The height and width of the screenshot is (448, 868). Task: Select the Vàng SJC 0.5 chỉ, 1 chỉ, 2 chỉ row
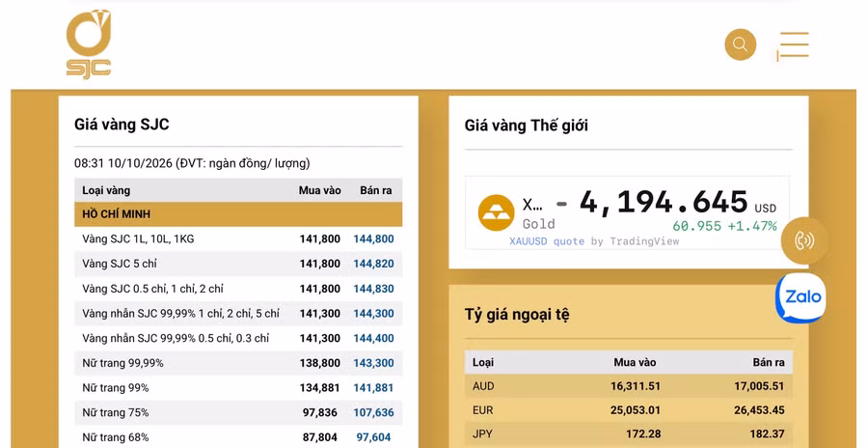pyautogui.click(x=238, y=289)
